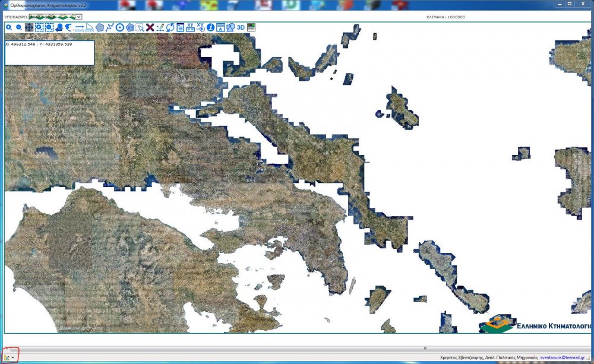This screenshot has height=364, width=594.
Task: Click the sventzouris@teemail.gr email link
Action: (565, 358)
